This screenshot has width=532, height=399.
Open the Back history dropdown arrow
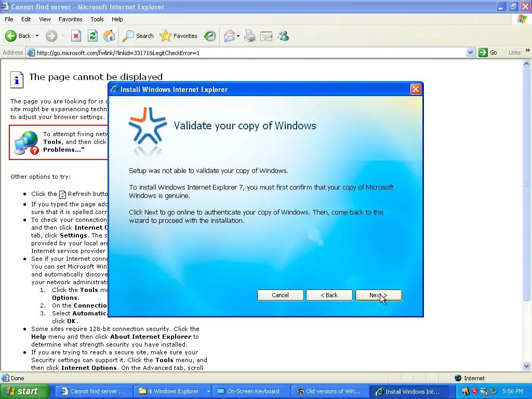click(37, 36)
